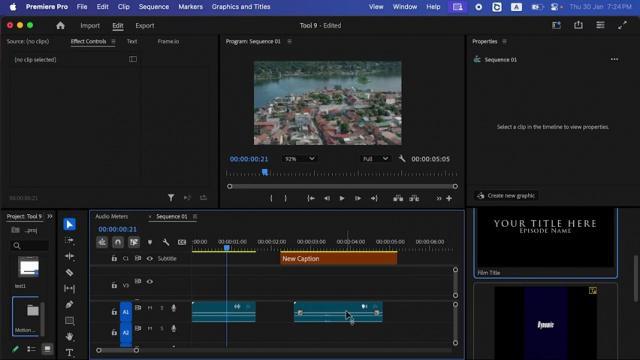Select the Selection tool arrow
The height and width of the screenshot is (360, 640).
click(x=69, y=224)
